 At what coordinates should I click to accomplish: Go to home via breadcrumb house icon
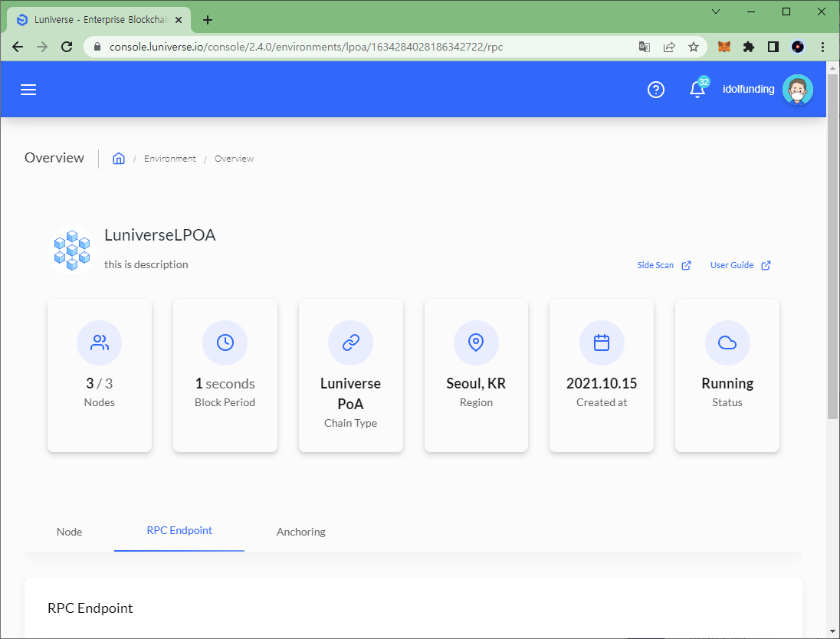click(x=118, y=159)
